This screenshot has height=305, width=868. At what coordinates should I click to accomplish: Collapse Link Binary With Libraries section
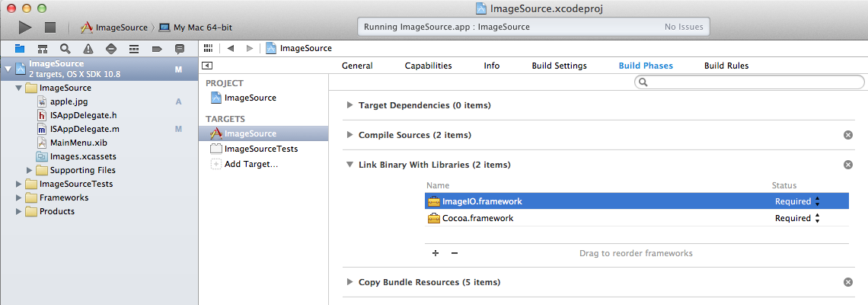(x=349, y=165)
